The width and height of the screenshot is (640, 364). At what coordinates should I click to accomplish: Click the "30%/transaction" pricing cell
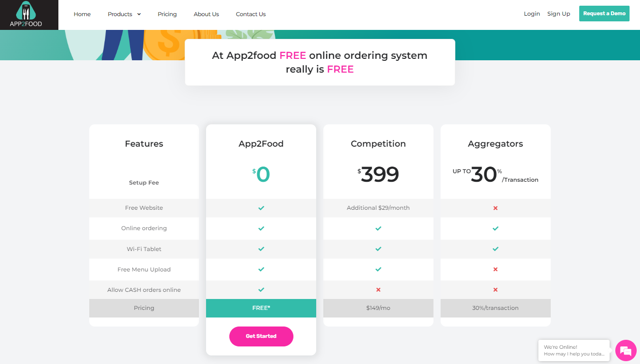(496, 308)
